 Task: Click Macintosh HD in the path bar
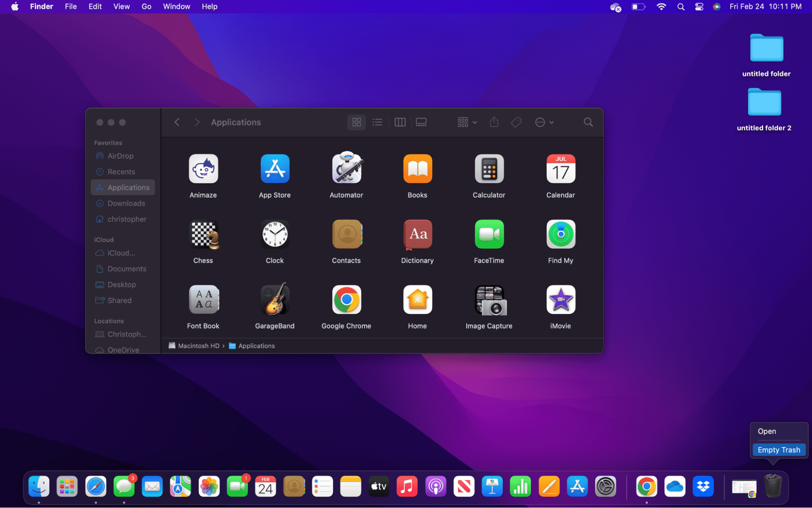pos(194,346)
